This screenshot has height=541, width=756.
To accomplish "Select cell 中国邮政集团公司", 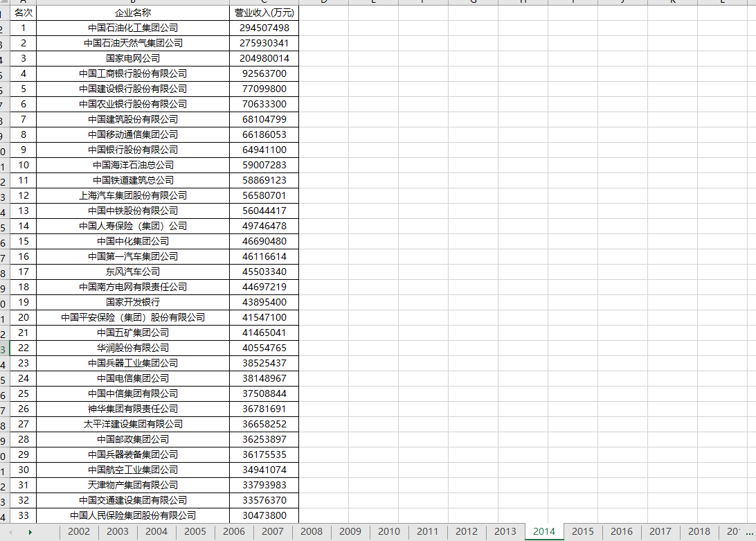I will (133, 440).
